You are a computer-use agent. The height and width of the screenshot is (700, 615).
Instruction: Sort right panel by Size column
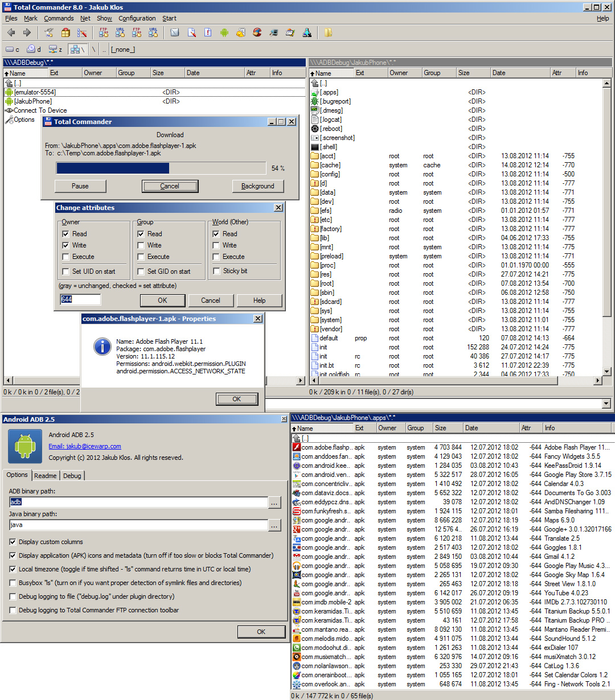click(x=473, y=73)
